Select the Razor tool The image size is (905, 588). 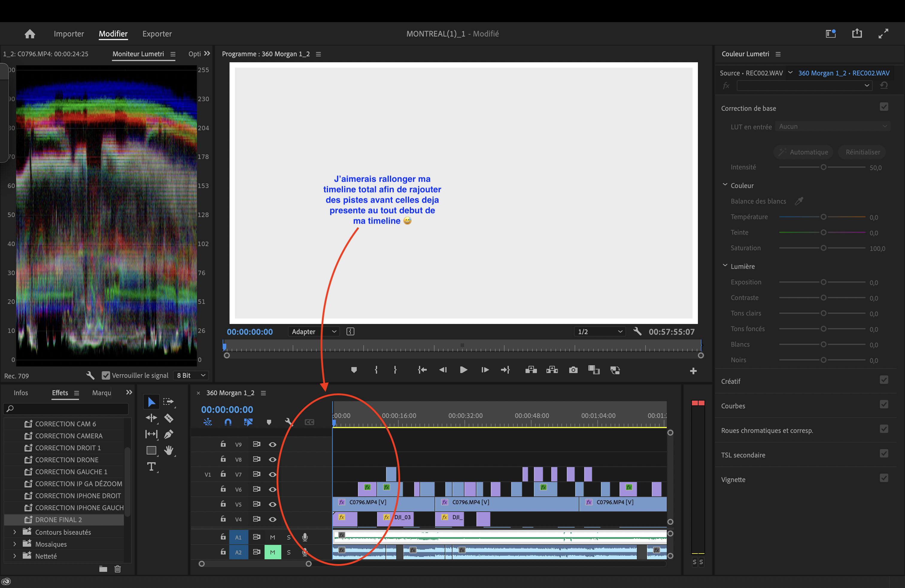click(168, 418)
